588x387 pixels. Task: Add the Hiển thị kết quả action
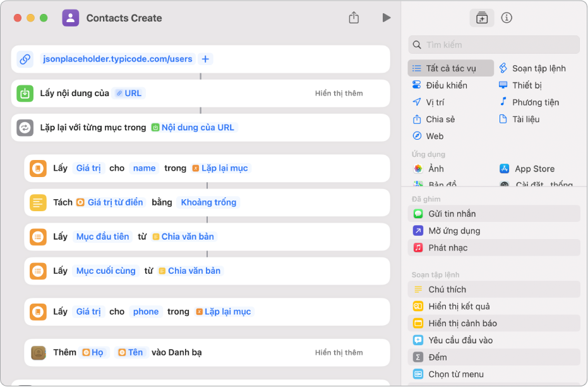point(494,307)
